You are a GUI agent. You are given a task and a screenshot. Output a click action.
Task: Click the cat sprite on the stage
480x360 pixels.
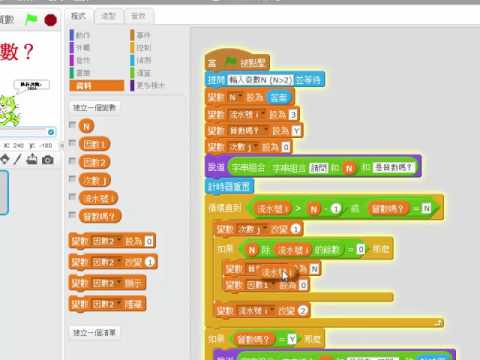pos(9,111)
